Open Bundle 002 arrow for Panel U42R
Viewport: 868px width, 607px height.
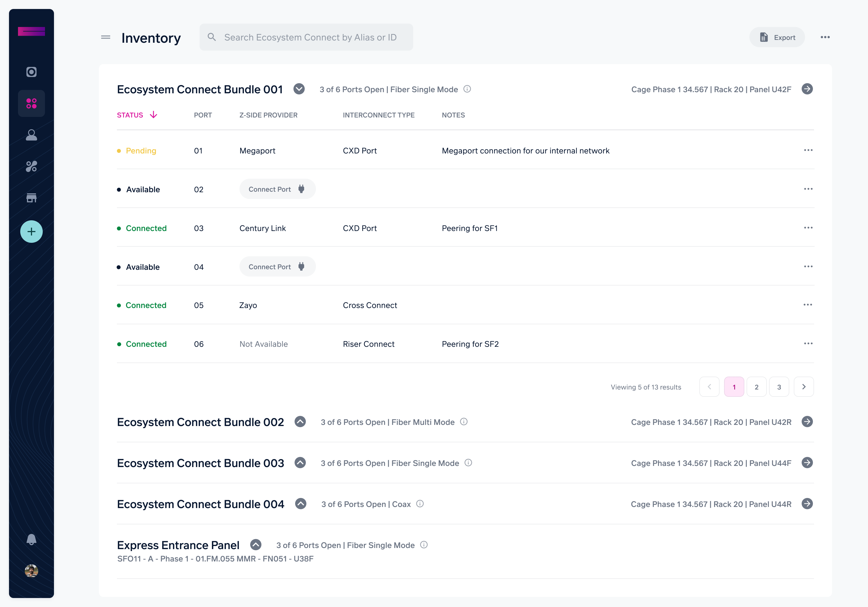point(807,422)
